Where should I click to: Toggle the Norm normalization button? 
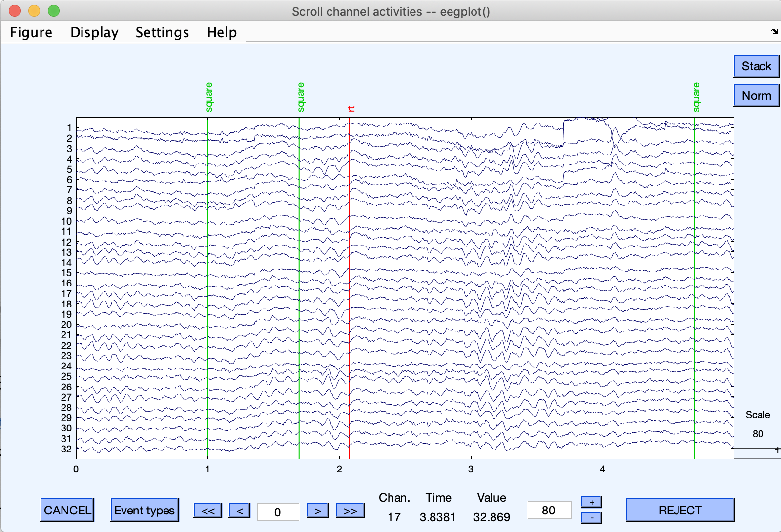pyautogui.click(x=756, y=96)
